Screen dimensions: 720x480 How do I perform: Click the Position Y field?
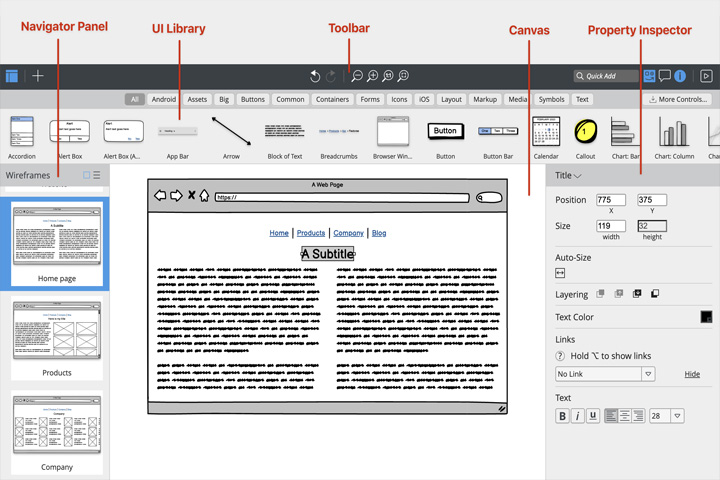click(652, 200)
